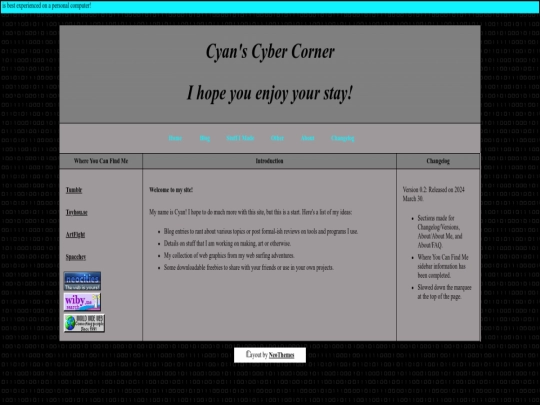Screen dimensions: 540x405
Task: Open the SpaceHey profile link
Action: pos(76,257)
